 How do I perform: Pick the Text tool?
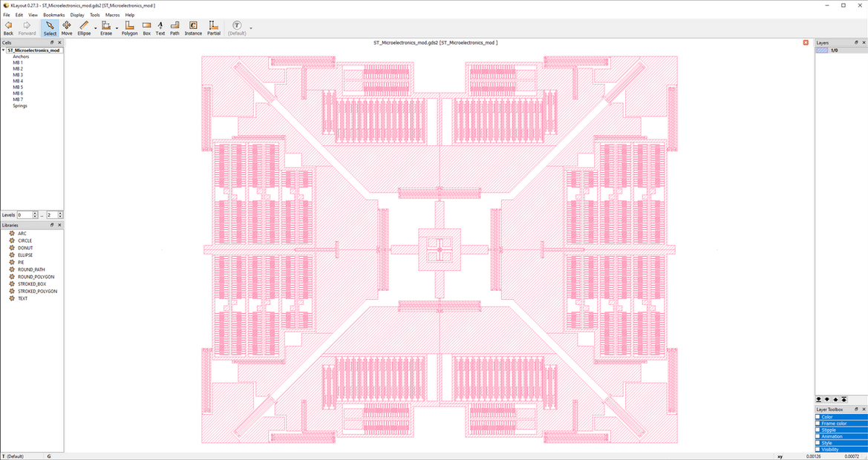click(160, 27)
